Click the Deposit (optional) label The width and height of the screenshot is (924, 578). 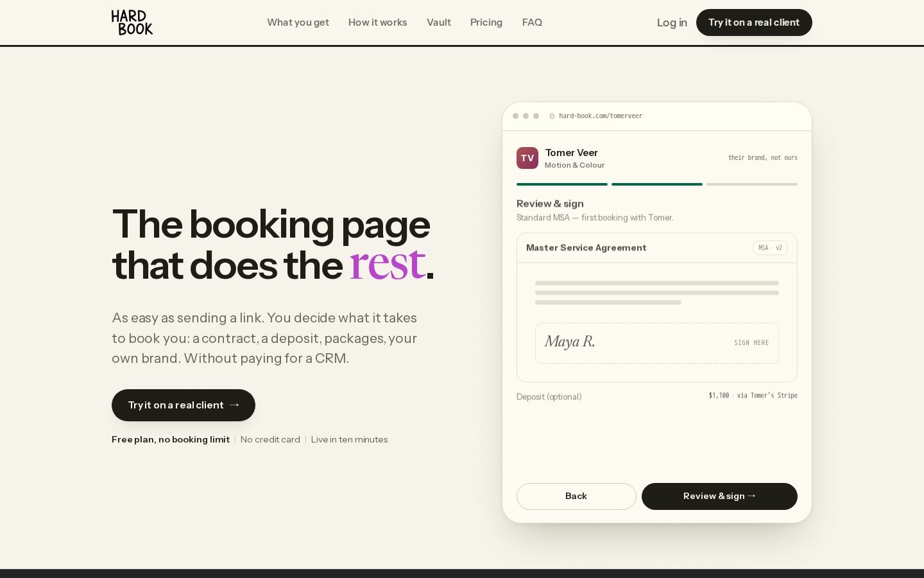coord(549,397)
